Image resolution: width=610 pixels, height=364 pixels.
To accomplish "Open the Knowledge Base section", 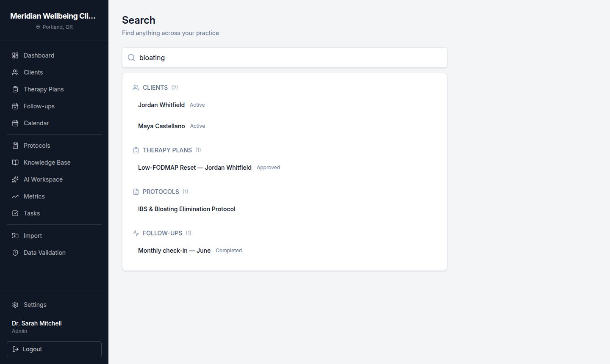I will (54, 163).
